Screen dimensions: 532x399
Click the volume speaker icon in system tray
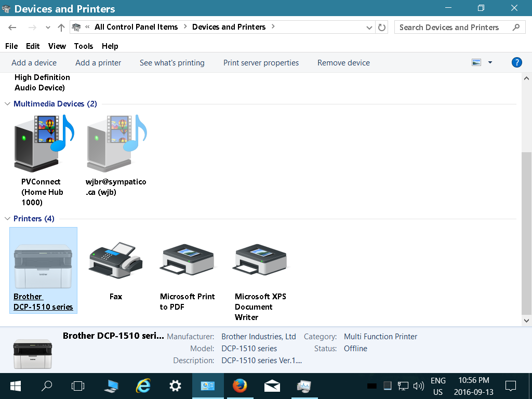pos(419,386)
